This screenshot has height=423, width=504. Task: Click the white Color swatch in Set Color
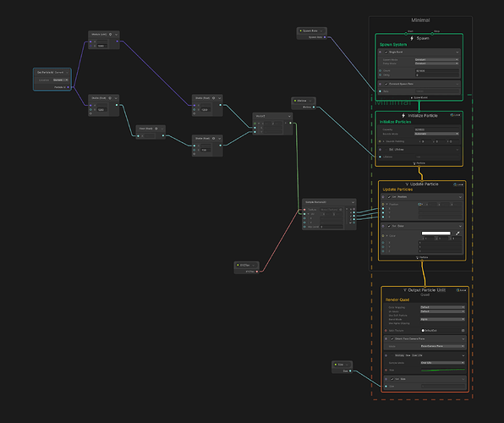(436, 233)
